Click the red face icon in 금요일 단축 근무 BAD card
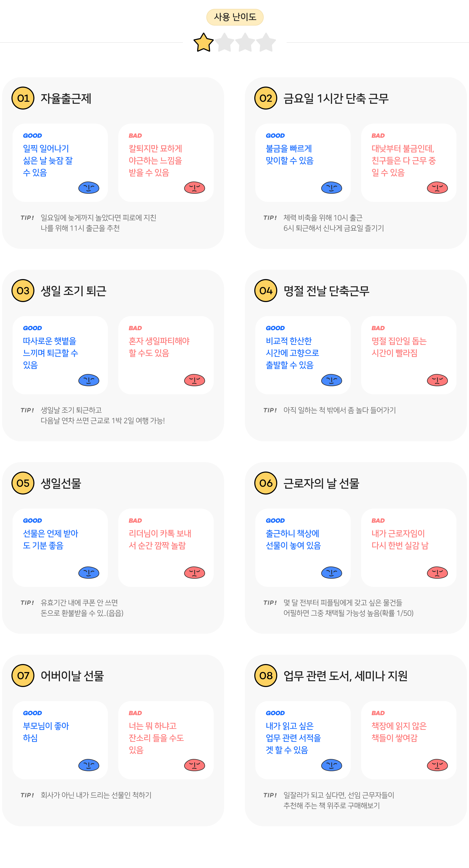This screenshot has width=469, height=868. pyautogui.click(x=437, y=188)
